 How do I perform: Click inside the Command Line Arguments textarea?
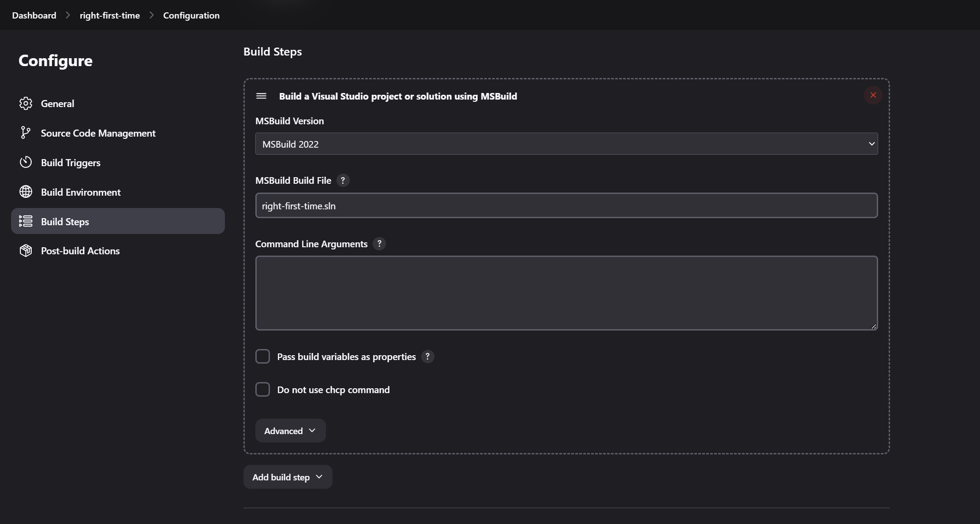(566, 293)
